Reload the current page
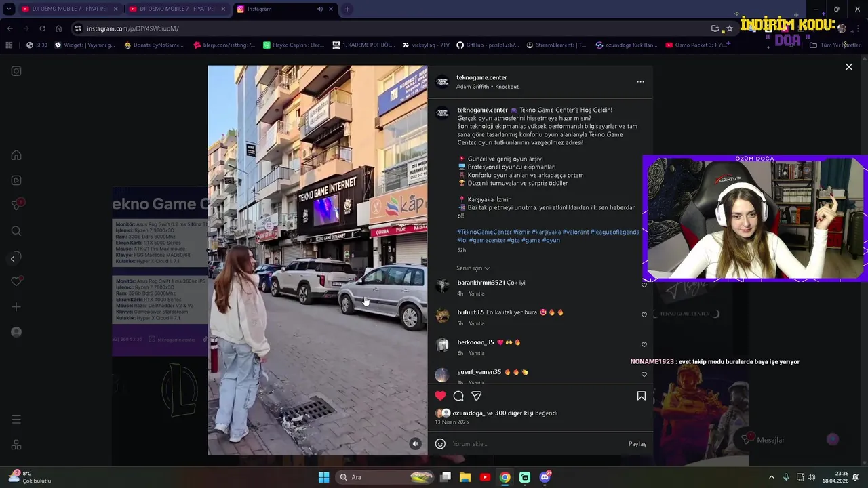Image resolution: width=868 pixels, height=488 pixels. point(42,28)
